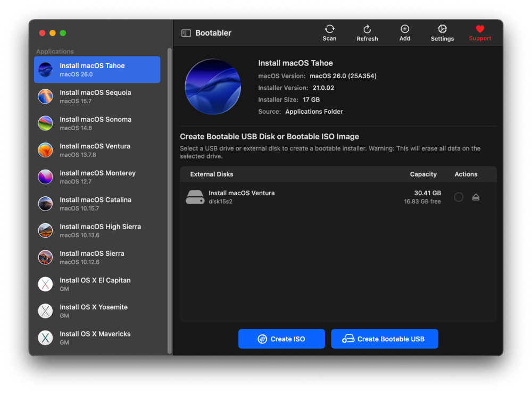Select the macOS Ventura sidebar icon
This screenshot has width=532, height=394.
(45, 150)
